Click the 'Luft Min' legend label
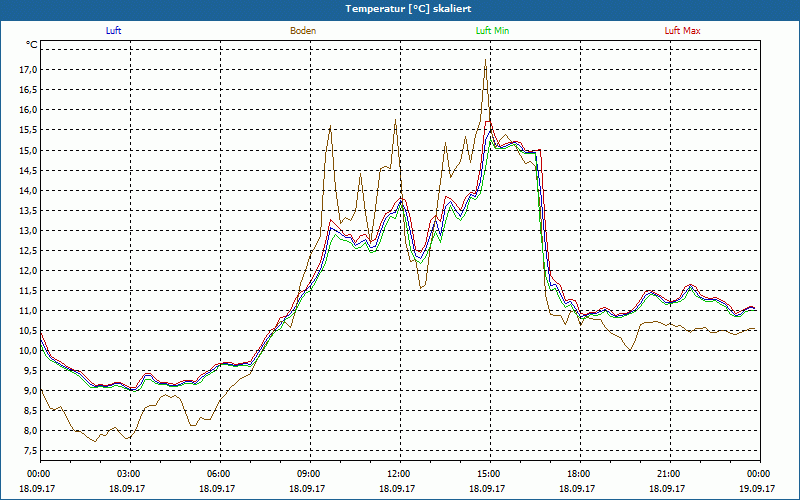 [x=492, y=31]
